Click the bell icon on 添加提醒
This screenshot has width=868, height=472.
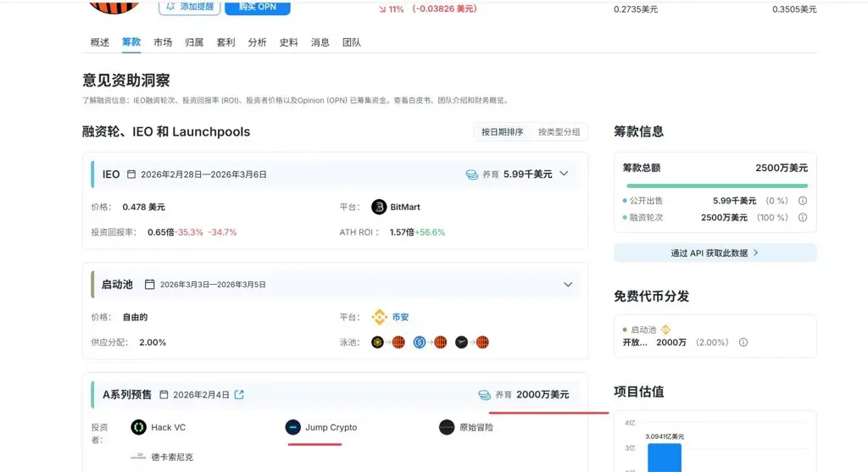170,7
